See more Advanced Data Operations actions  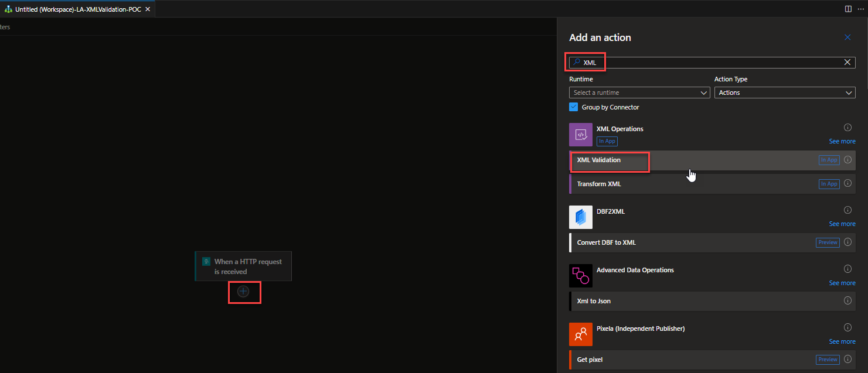pyautogui.click(x=842, y=283)
